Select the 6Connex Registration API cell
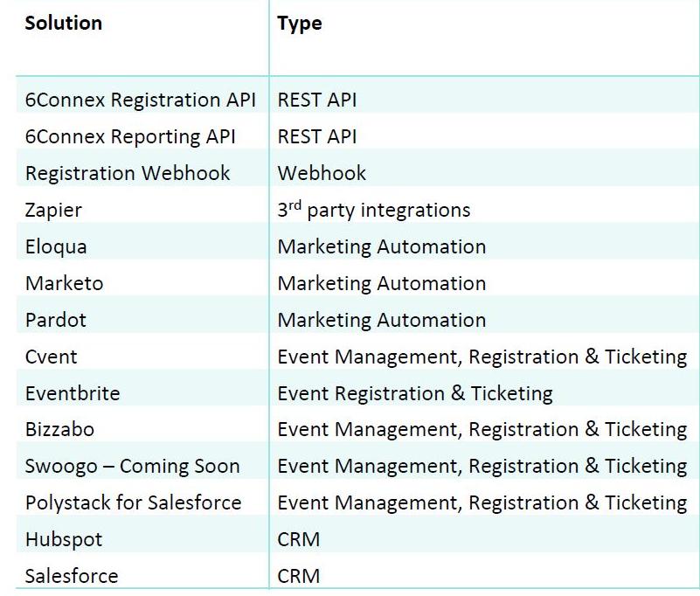Image resolution: width=700 pixels, height=596 pixels. coord(140,100)
